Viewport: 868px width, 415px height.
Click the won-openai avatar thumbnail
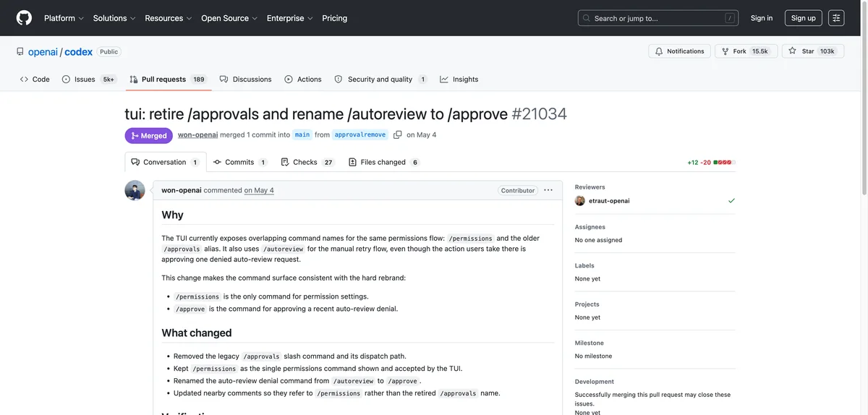(135, 190)
